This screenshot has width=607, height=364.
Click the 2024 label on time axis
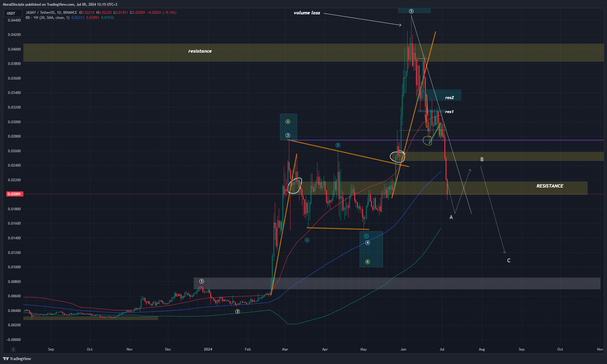(x=208, y=349)
